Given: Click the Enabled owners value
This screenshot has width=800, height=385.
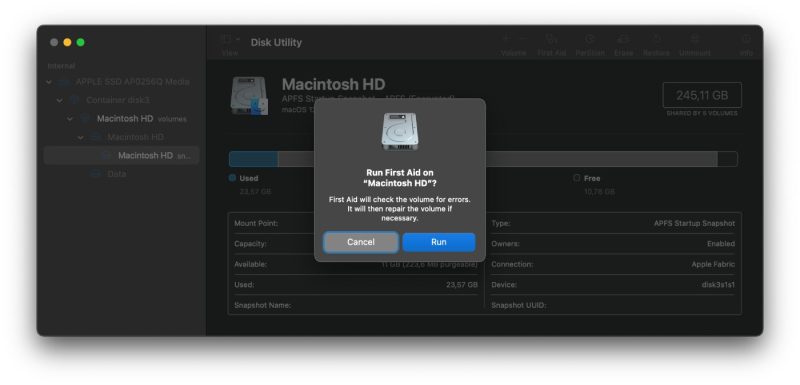Looking at the screenshot, I should coord(721,244).
